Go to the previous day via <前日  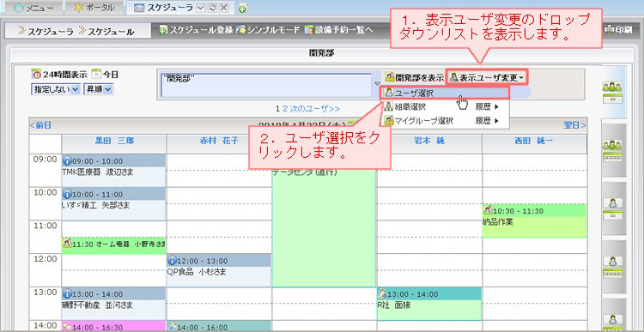click(x=40, y=125)
